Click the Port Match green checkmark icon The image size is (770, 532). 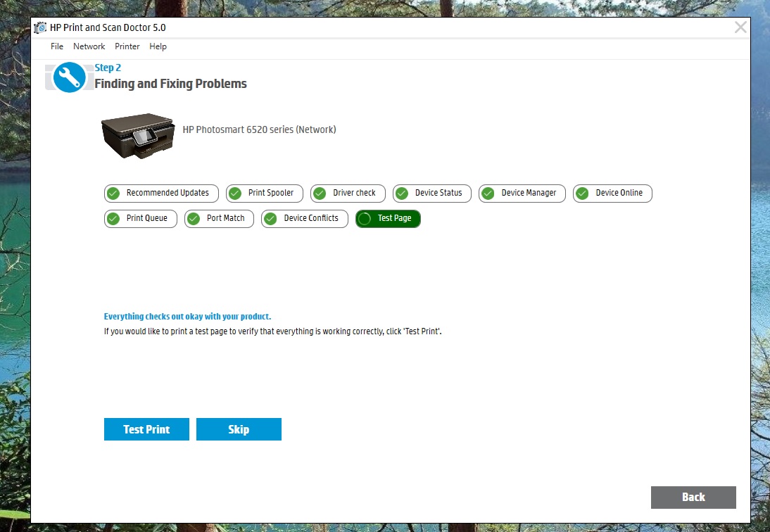(194, 219)
